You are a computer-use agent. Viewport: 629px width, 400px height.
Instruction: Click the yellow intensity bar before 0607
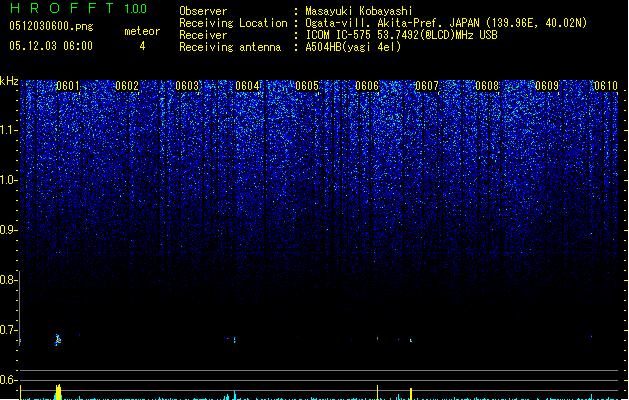(x=411, y=394)
